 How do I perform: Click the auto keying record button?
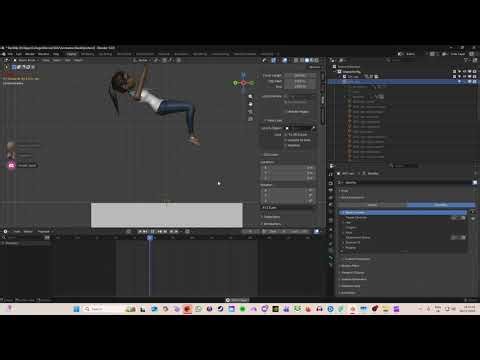click(x=128, y=231)
